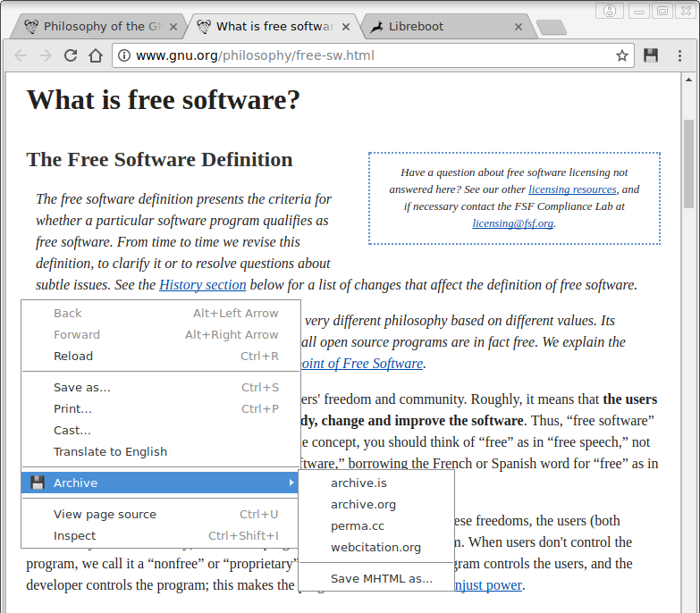Click the licensing@fsf.org email link
This screenshot has height=613, width=700.
tap(513, 223)
